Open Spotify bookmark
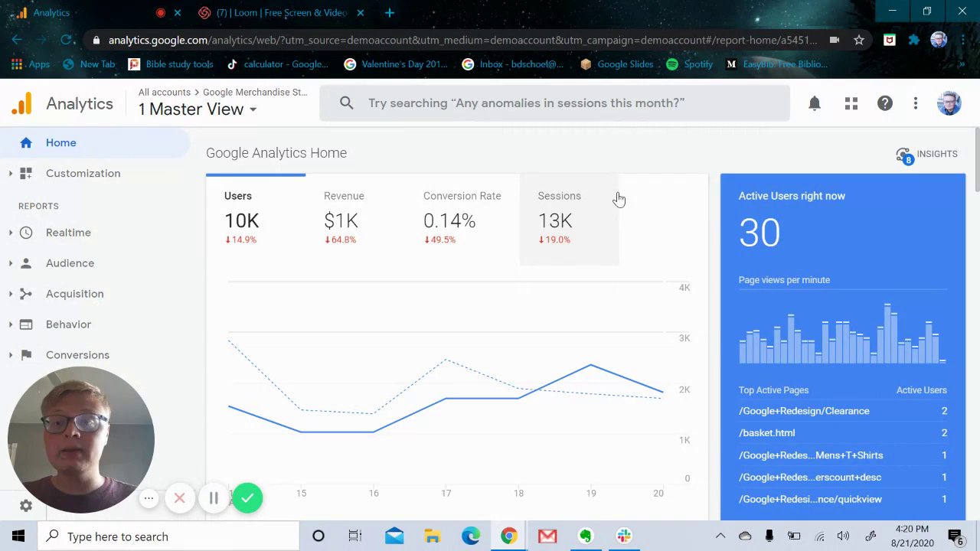The height and width of the screenshot is (551, 980). pos(689,64)
